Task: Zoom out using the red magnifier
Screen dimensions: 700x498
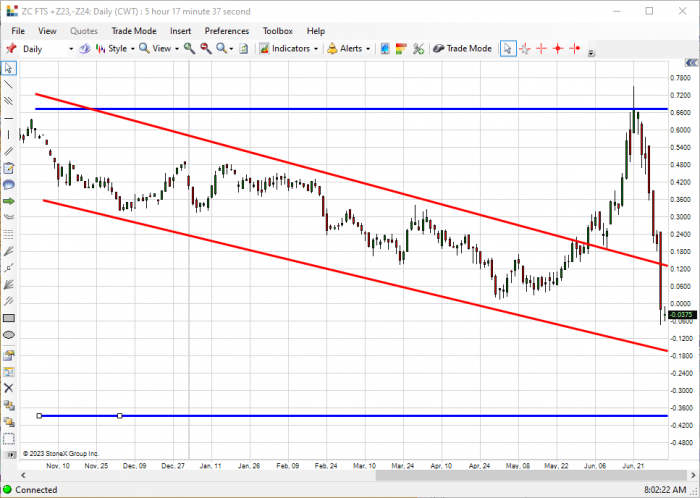Action: [206, 49]
